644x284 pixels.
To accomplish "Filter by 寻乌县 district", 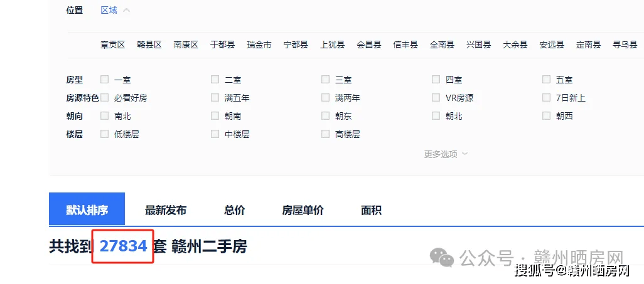I will (x=625, y=45).
